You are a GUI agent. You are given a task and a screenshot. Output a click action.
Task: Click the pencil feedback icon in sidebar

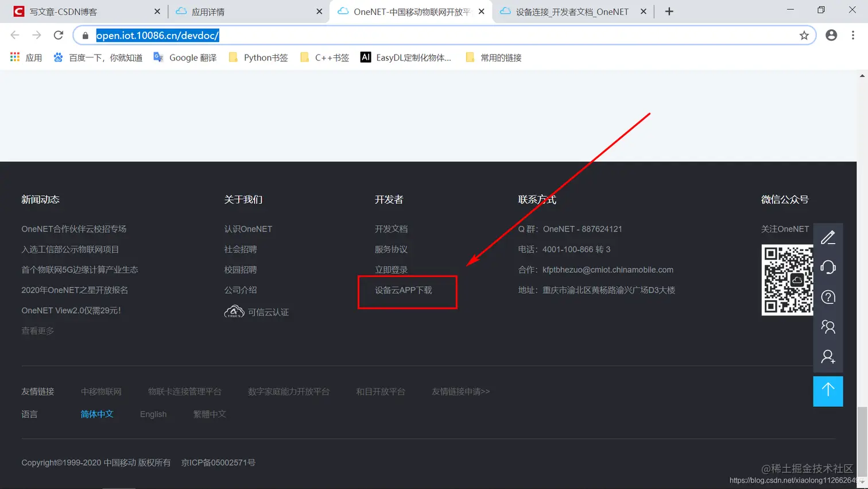(828, 237)
